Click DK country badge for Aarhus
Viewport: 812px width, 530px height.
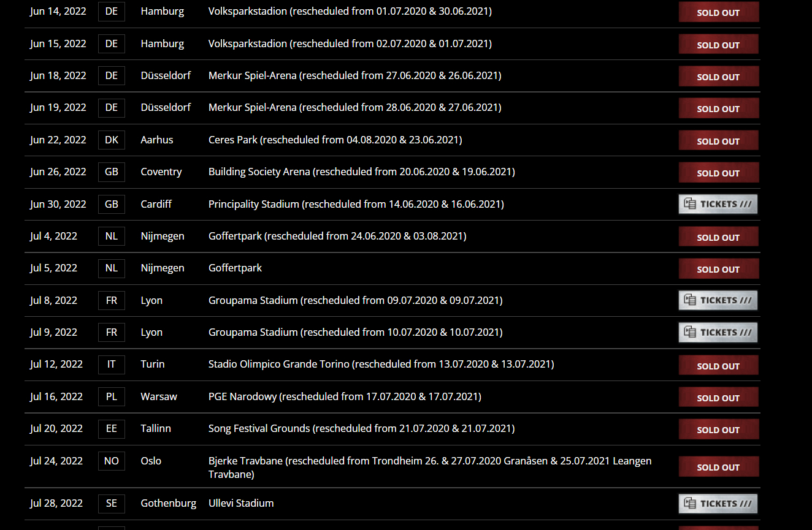[x=112, y=140]
